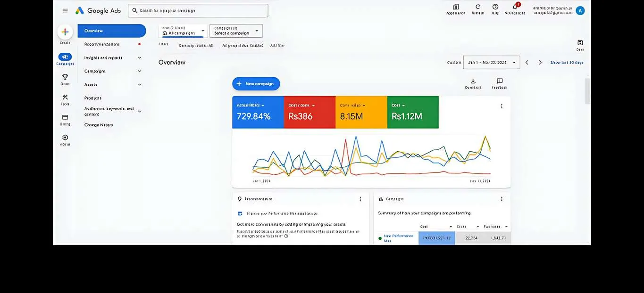Click the green Cost Rs1.12M tile
644x293 pixels.
(413, 112)
